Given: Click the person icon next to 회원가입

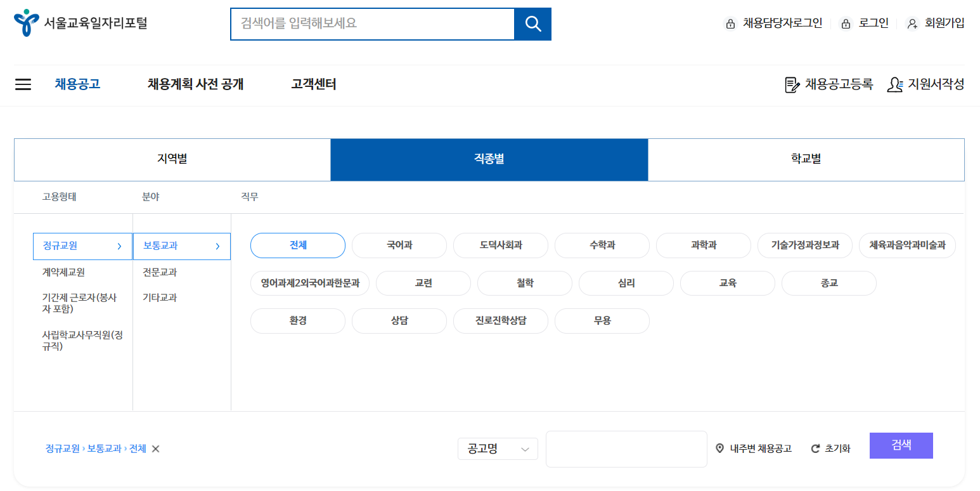Looking at the screenshot, I should [x=913, y=23].
